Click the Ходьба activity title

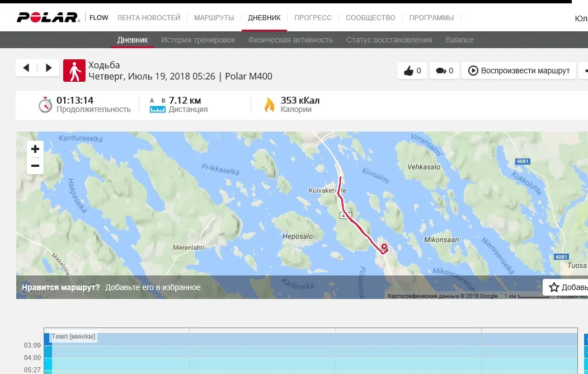pos(104,65)
